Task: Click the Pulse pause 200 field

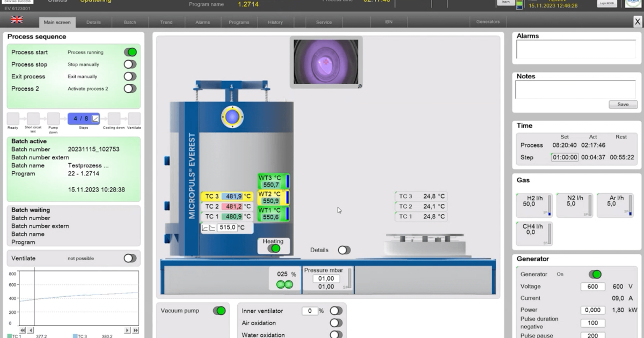Action: point(593,336)
